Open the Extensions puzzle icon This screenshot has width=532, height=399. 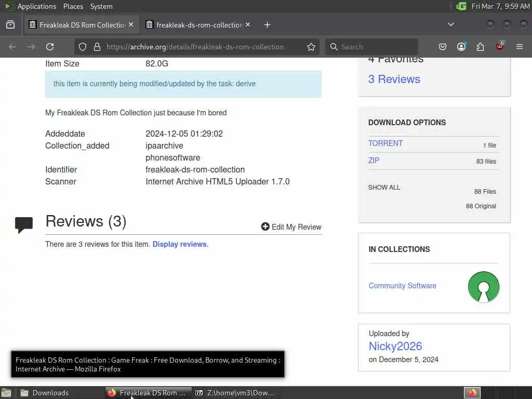click(480, 47)
